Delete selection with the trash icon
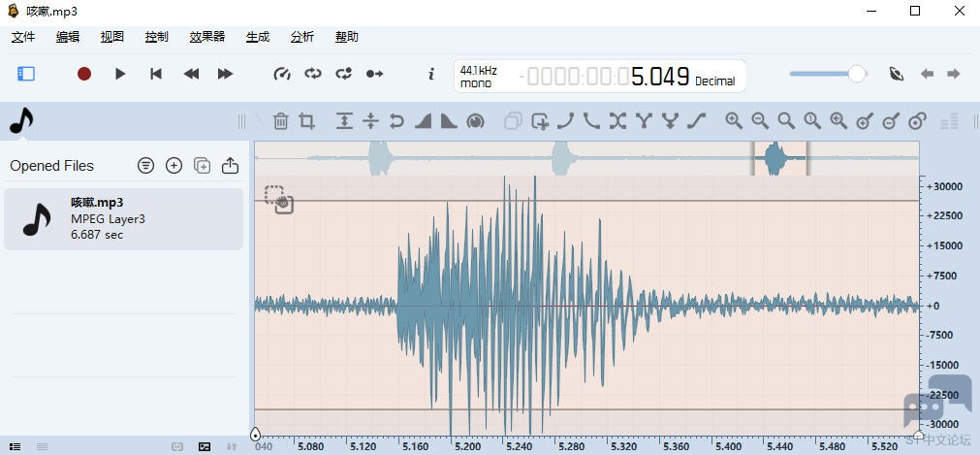The image size is (980, 455). click(x=281, y=121)
